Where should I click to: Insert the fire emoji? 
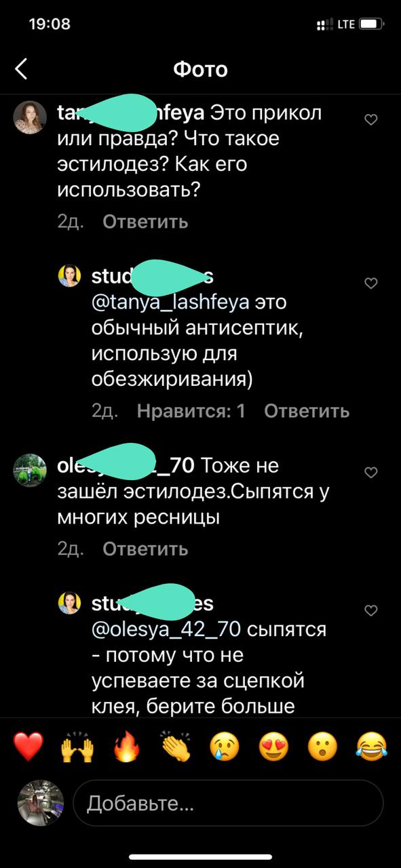(126, 747)
